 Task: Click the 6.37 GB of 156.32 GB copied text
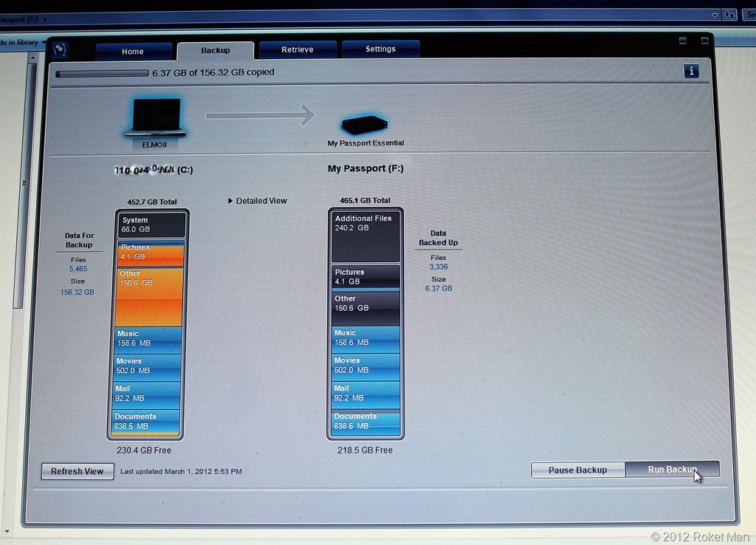(213, 72)
